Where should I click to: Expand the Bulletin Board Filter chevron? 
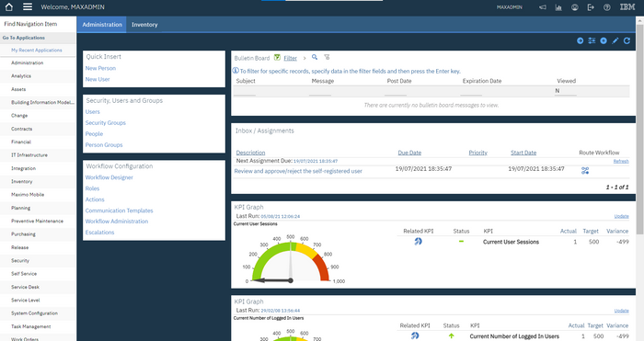[305, 58]
